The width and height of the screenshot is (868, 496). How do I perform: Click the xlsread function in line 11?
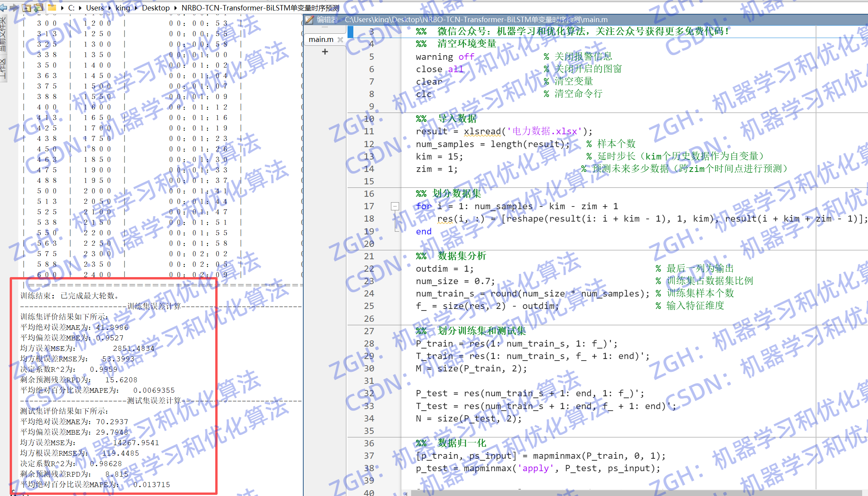(x=482, y=132)
